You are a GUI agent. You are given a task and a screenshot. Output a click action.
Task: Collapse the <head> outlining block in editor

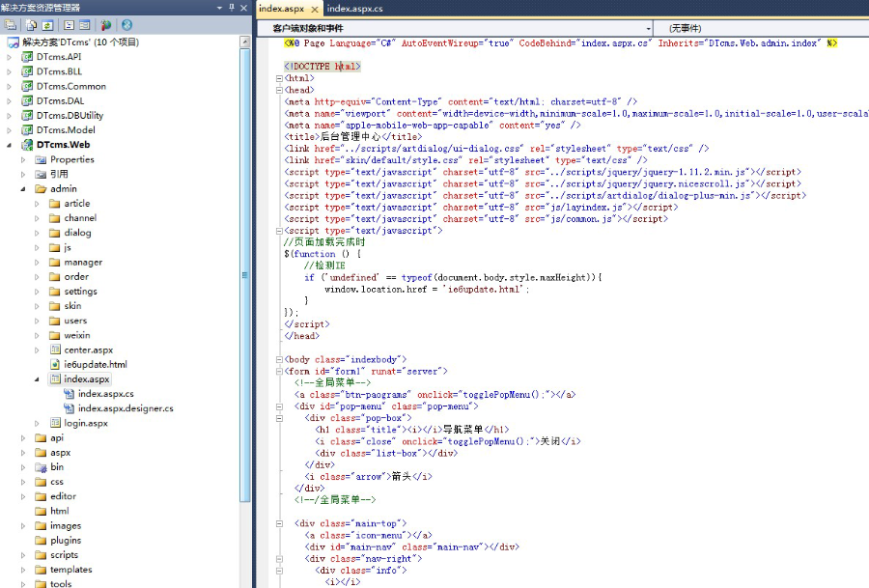click(279, 90)
